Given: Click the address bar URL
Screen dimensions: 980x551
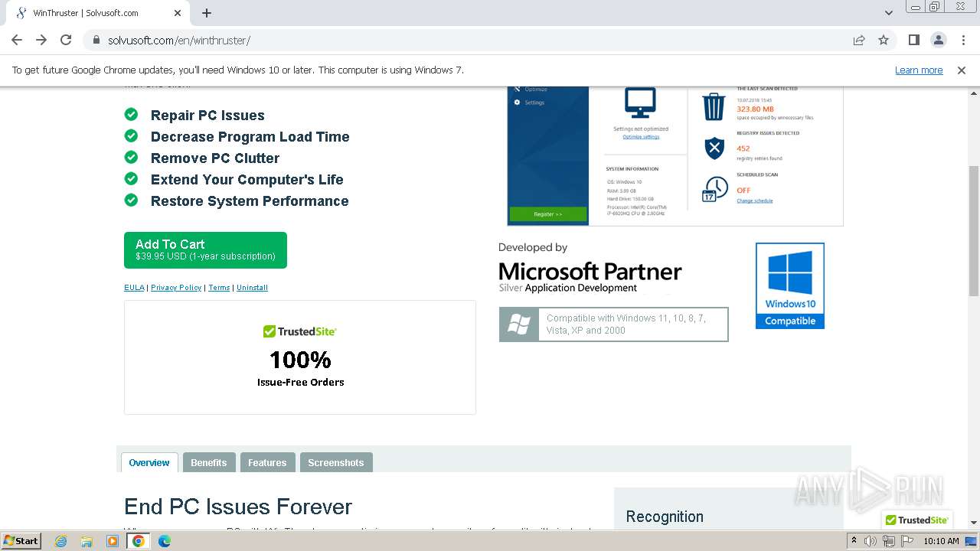Looking at the screenshot, I should click(179, 40).
